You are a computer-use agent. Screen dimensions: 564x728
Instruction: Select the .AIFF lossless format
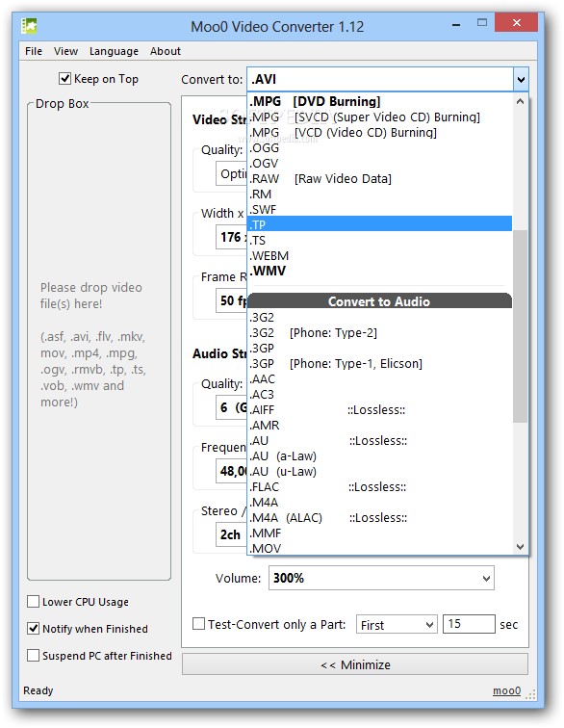[380, 410]
